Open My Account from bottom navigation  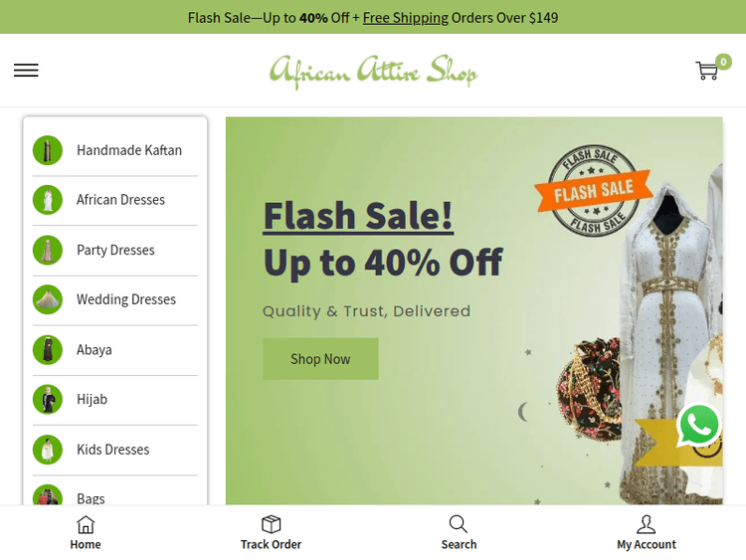pos(647,533)
